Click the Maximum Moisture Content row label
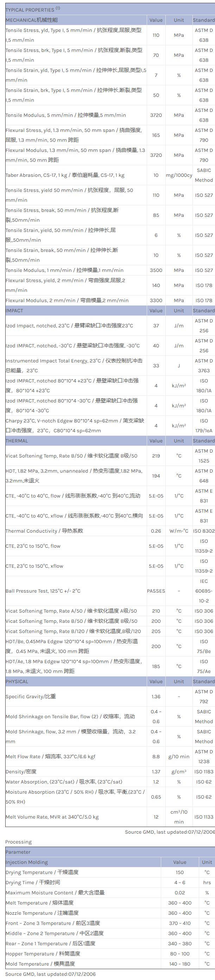 (x=55, y=893)
